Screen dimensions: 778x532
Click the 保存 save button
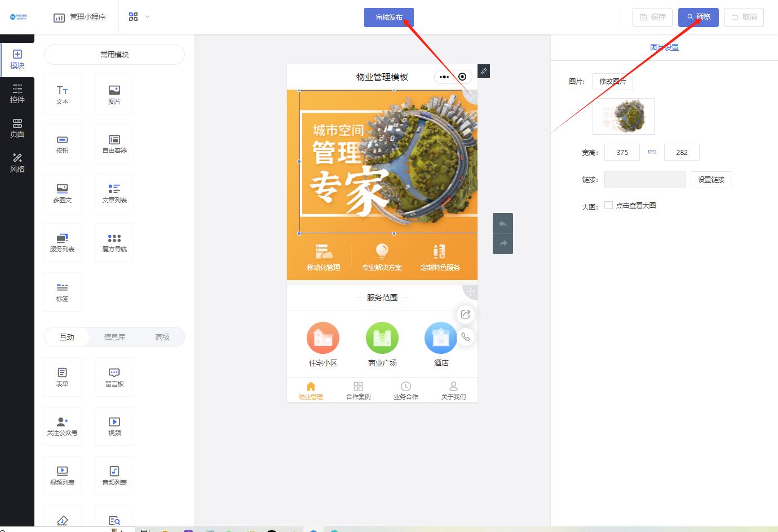pyautogui.click(x=652, y=17)
